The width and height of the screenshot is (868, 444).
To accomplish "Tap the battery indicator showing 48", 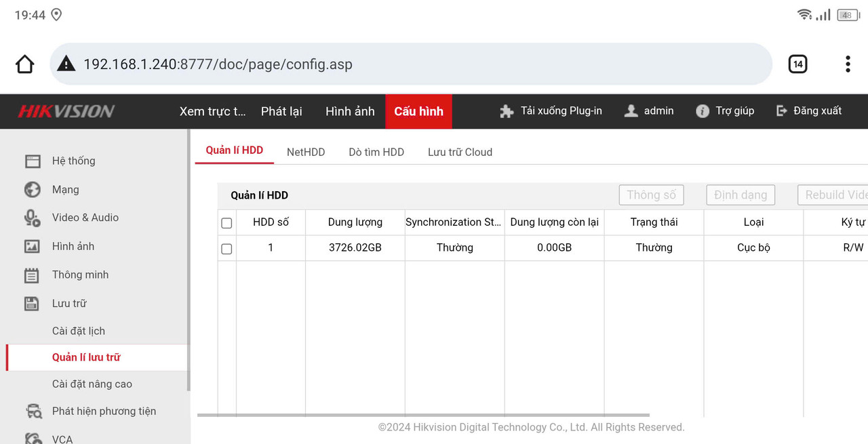I will (848, 15).
